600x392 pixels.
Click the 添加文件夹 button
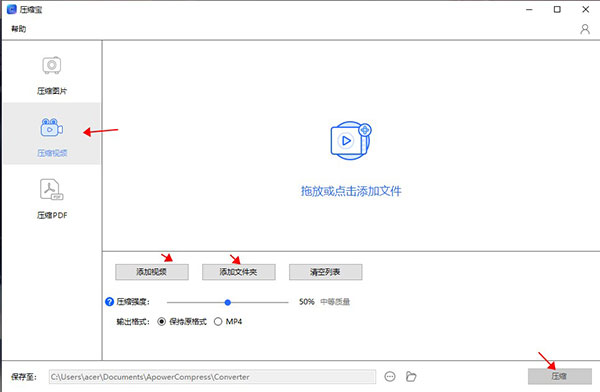[x=238, y=272]
